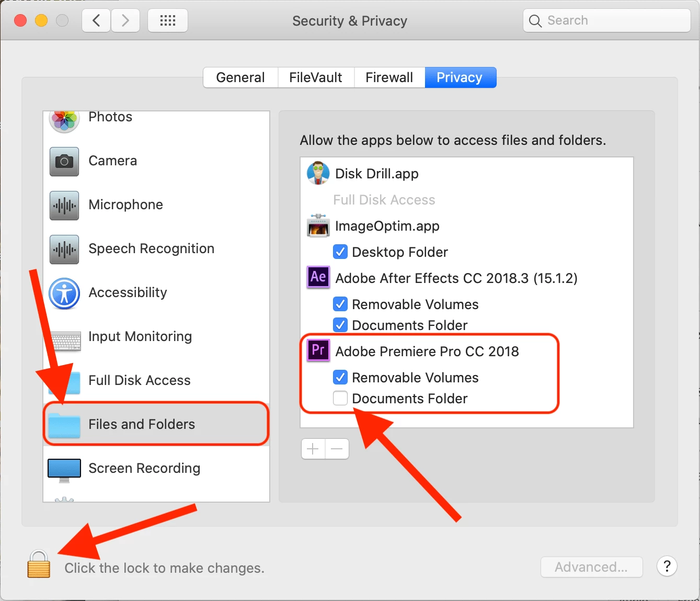The image size is (700, 601).
Task: Toggle After Effects Documents Folder checkbox
Action: point(340,325)
